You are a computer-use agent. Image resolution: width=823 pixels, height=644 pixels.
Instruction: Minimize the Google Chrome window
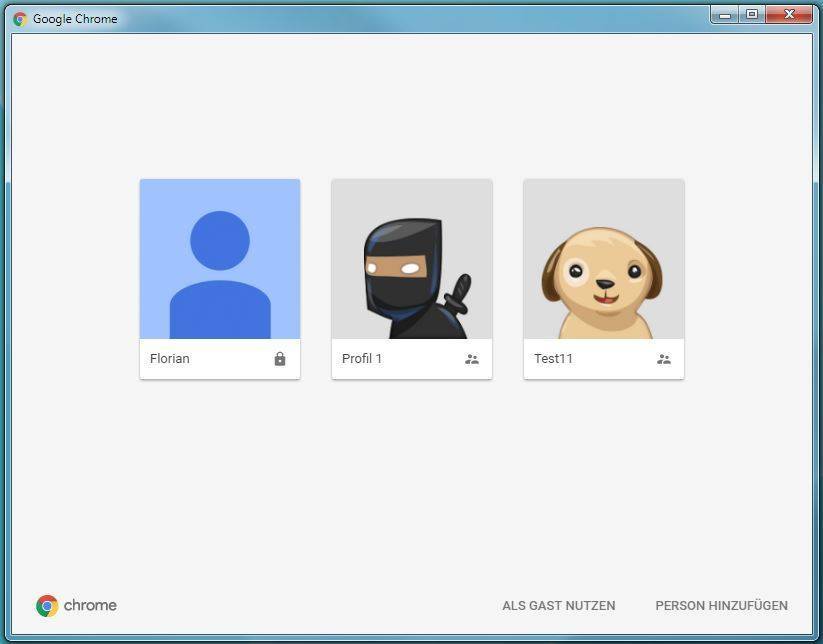[725, 14]
